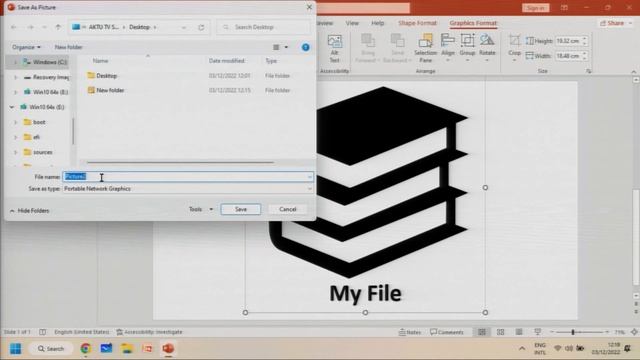Open the Save as type dropdown
Screen dimensions: 640x360
point(310,189)
